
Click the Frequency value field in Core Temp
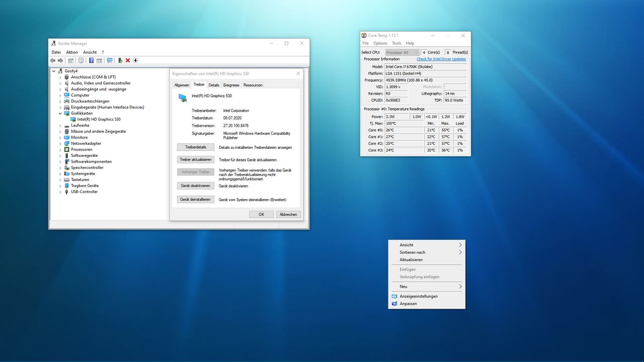pos(426,80)
